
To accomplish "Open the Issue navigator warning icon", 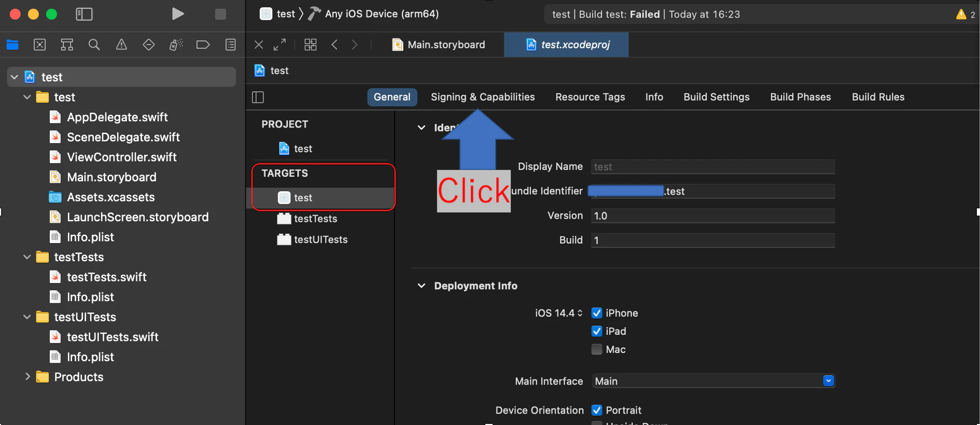I will tap(121, 45).
